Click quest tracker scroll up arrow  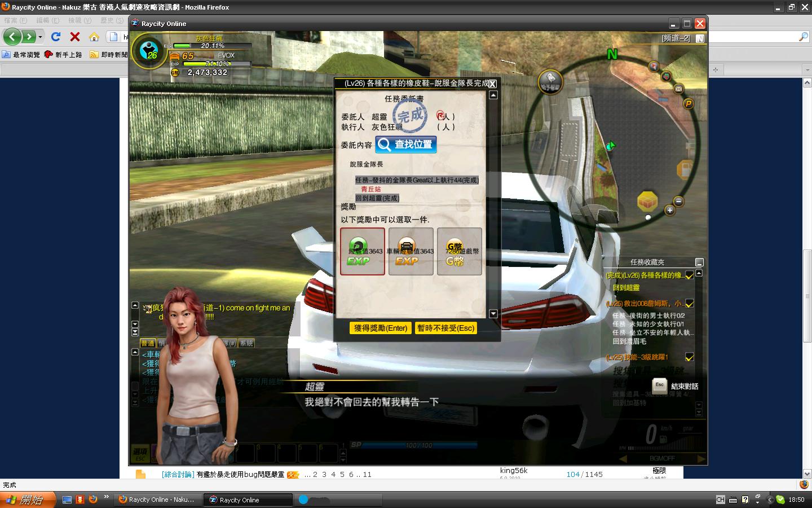(699, 273)
